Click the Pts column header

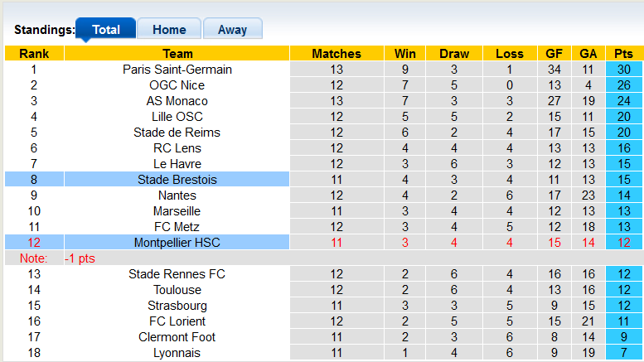point(623,54)
